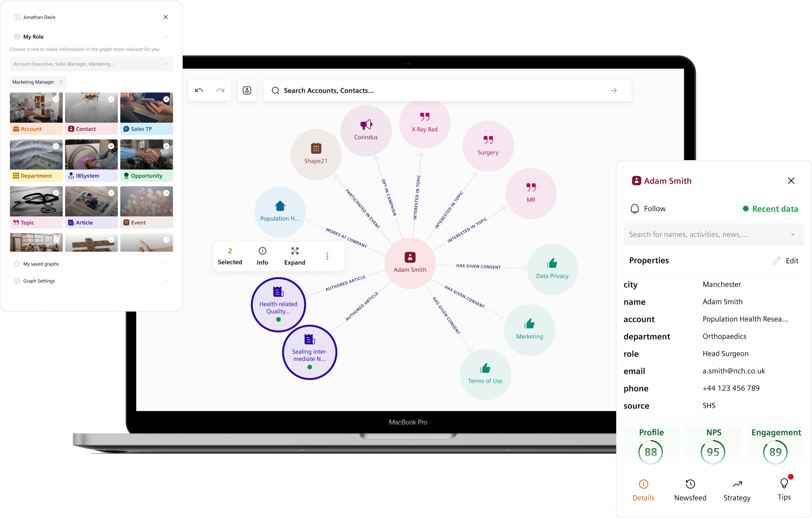Submit search with the arrow icon

tap(614, 90)
